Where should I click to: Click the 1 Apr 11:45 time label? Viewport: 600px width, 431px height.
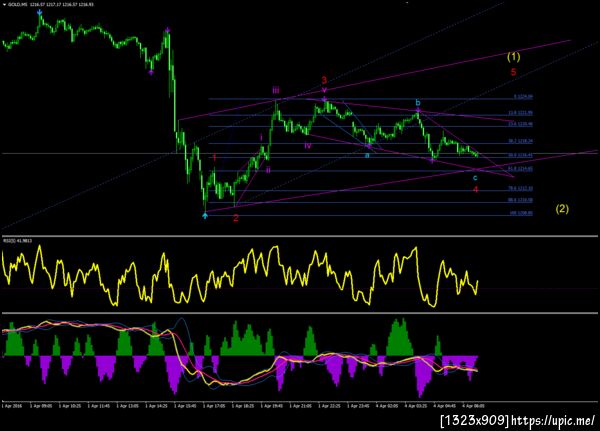(99, 406)
